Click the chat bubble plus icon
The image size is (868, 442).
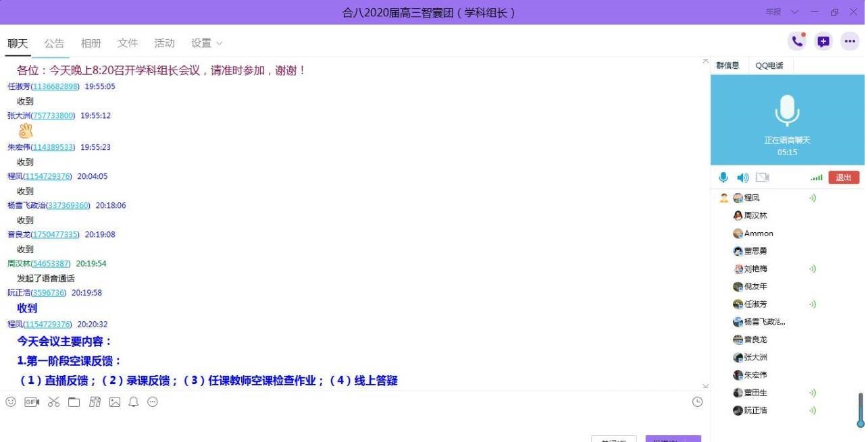tap(823, 41)
